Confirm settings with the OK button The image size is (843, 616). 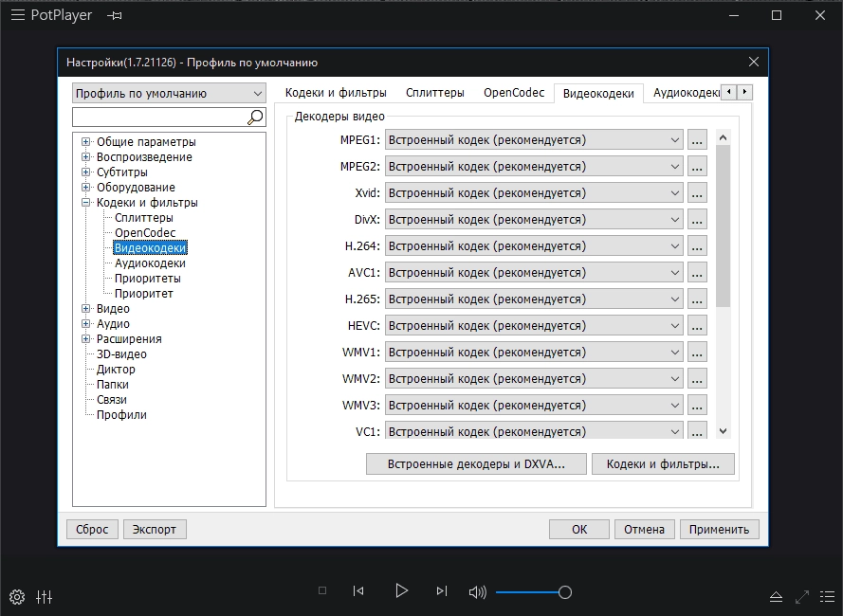[579, 529]
